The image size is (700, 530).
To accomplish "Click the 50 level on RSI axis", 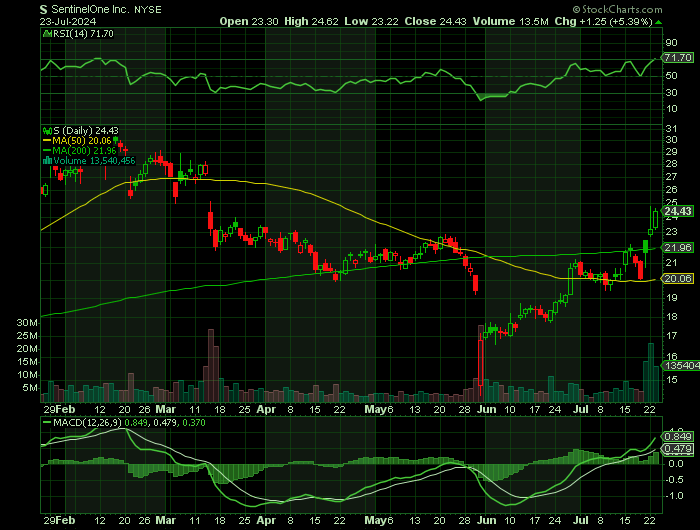I will [671, 76].
